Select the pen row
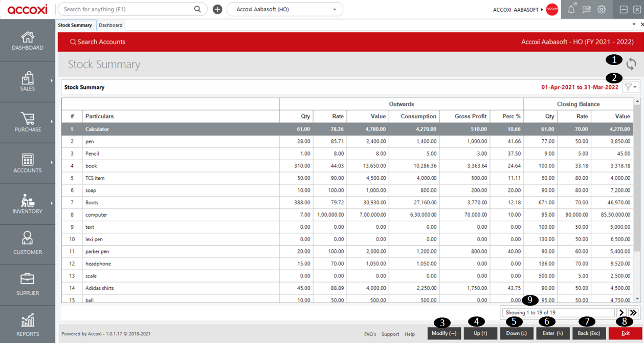This screenshot has height=343, width=644. click(x=347, y=141)
